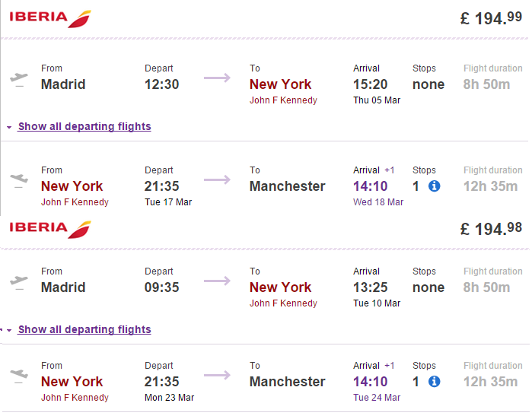
Task: Click Manchester destination arriving Tue 24 Mar
Action: point(288,382)
